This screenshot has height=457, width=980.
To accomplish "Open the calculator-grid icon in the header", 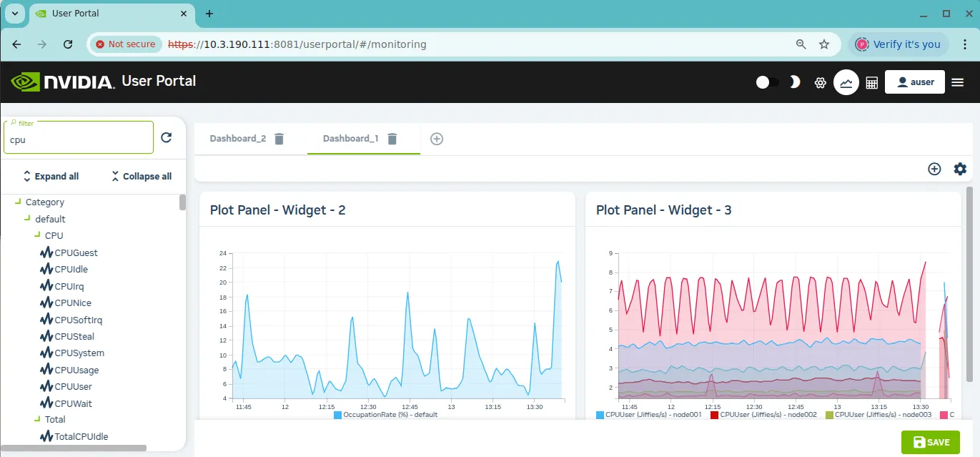I will tap(871, 83).
